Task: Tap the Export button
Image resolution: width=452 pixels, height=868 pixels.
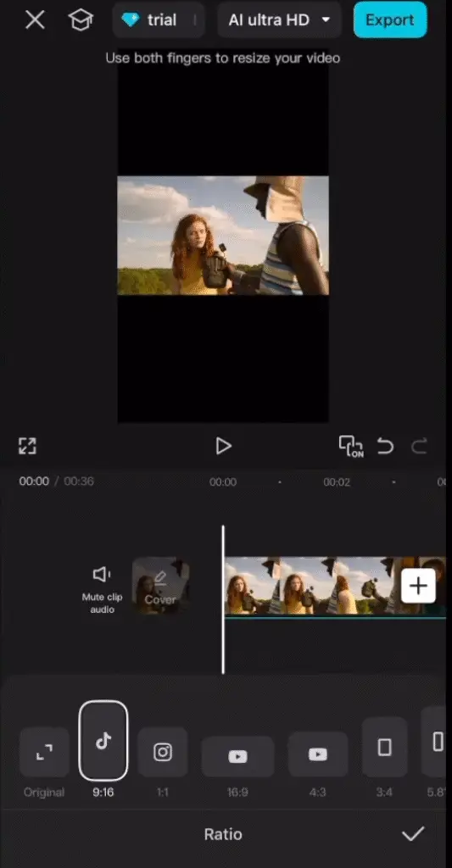Action: point(390,20)
